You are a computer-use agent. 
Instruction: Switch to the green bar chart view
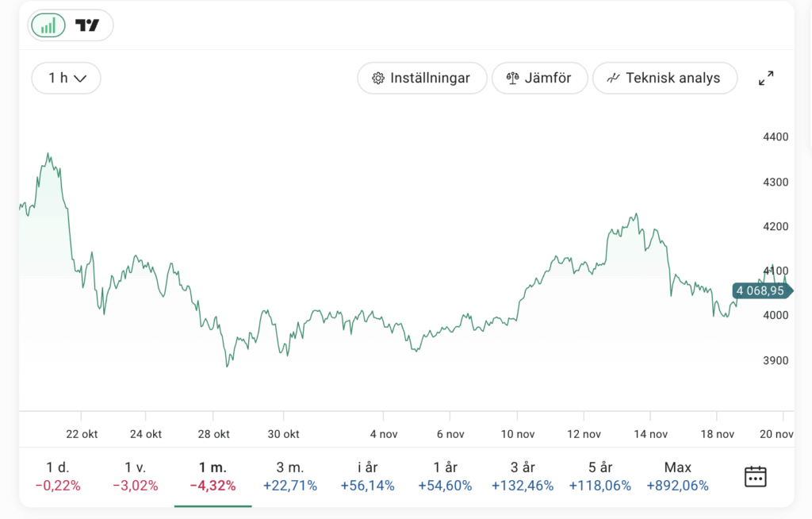(x=48, y=25)
